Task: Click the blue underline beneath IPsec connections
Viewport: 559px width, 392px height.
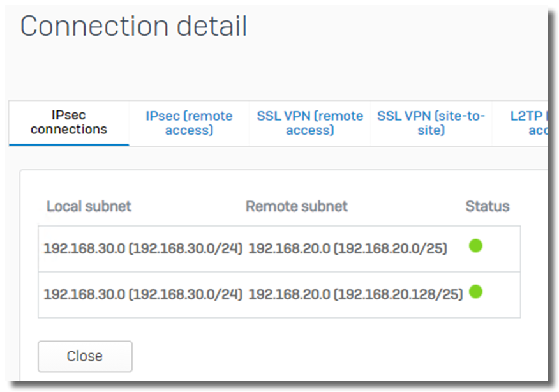Action: point(69,145)
